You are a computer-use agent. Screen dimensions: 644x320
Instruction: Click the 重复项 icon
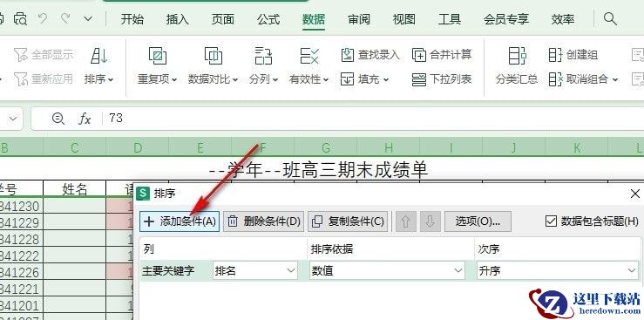tap(158, 56)
